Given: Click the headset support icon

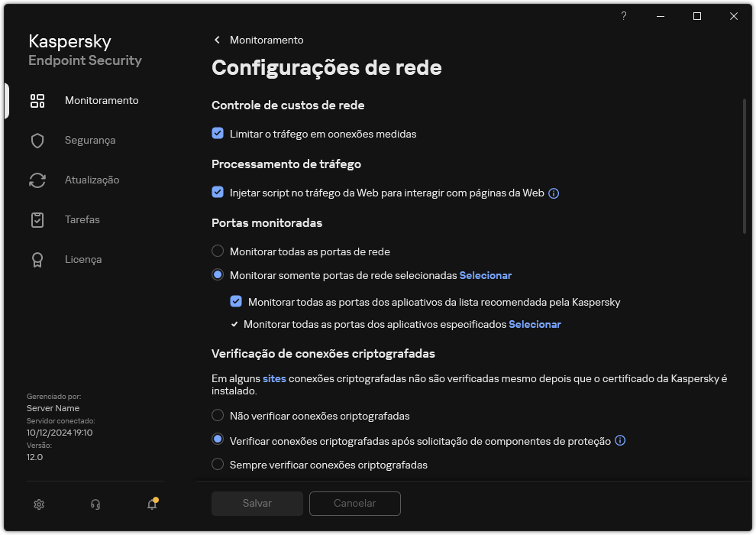Looking at the screenshot, I should click(95, 504).
